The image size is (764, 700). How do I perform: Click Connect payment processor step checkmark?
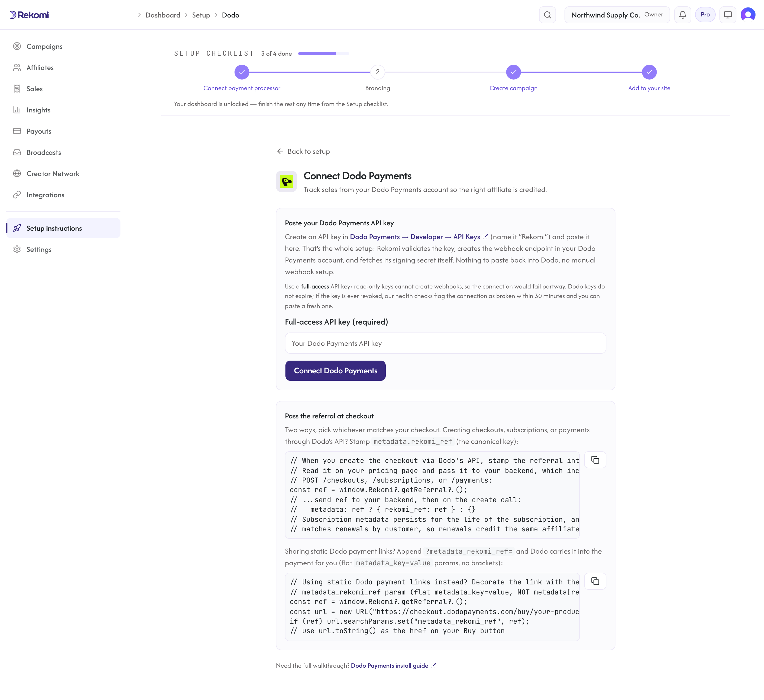[242, 72]
